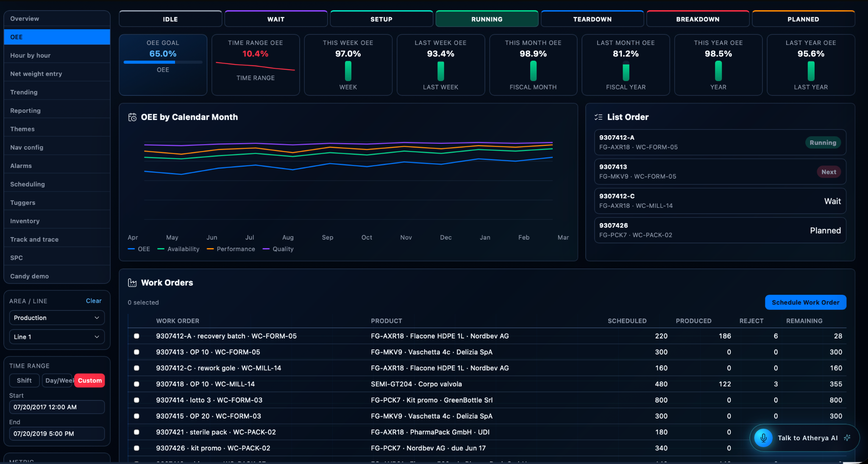
Task: Open Scheduling from the sidebar
Action: tap(57, 184)
